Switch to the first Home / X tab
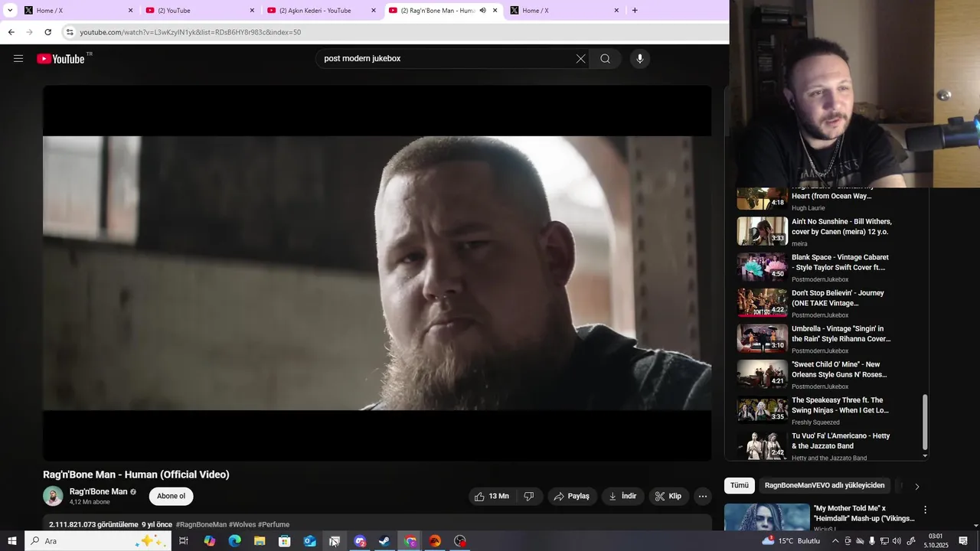Screen dimensions: 980x551 (77, 11)
